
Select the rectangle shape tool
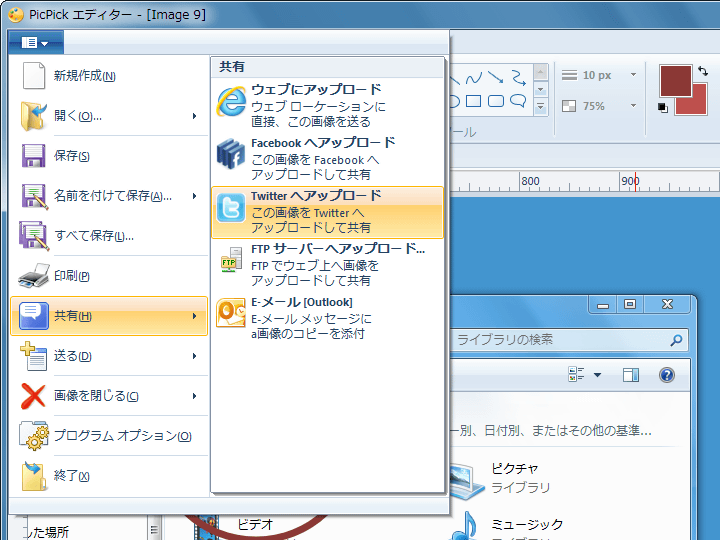point(473,101)
